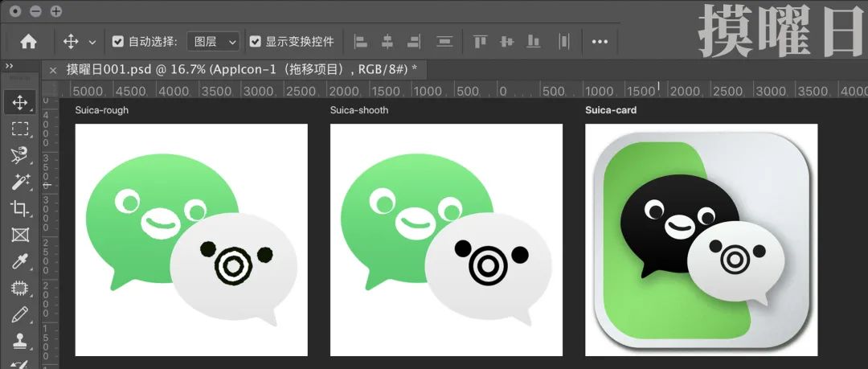Select the Suica-rough artboard label

pyautogui.click(x=102, y=110)
